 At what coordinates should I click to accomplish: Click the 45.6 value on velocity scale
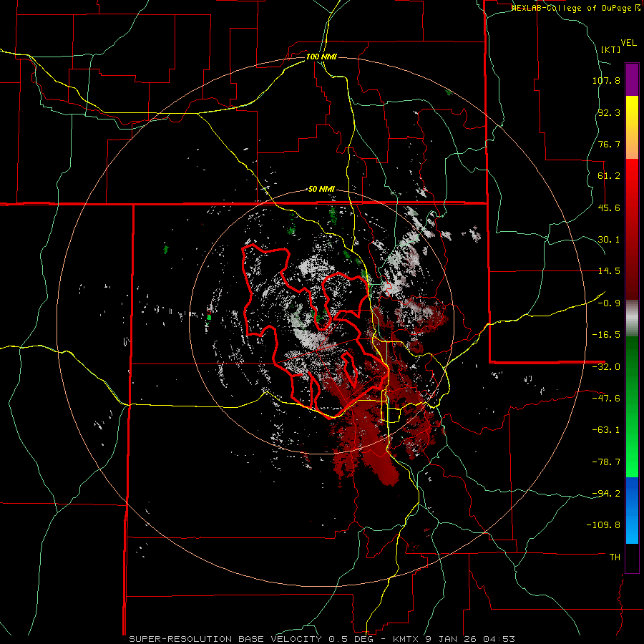point(609,208)
